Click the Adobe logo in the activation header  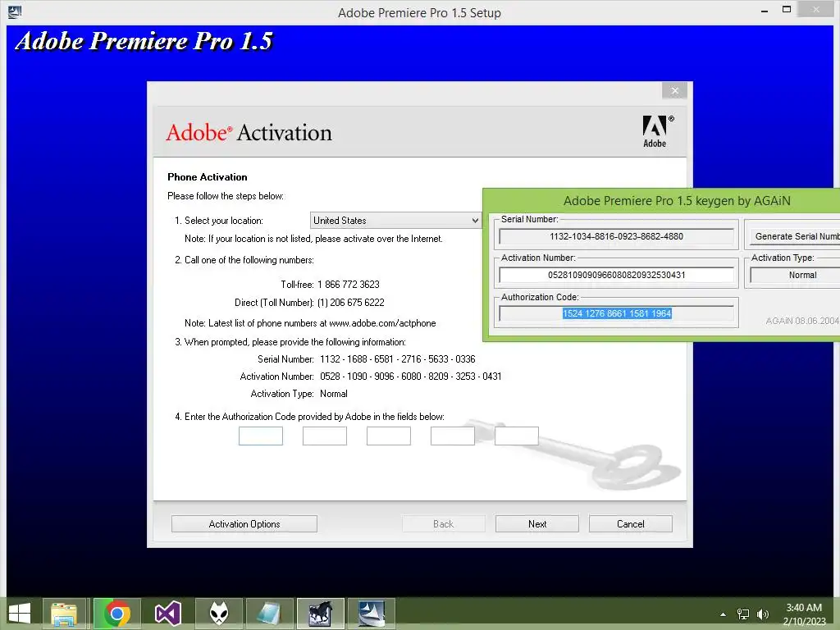658,131
